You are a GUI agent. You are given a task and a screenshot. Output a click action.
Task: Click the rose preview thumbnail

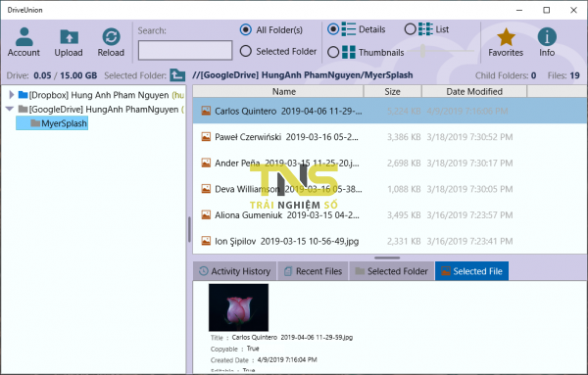point(238,307)
